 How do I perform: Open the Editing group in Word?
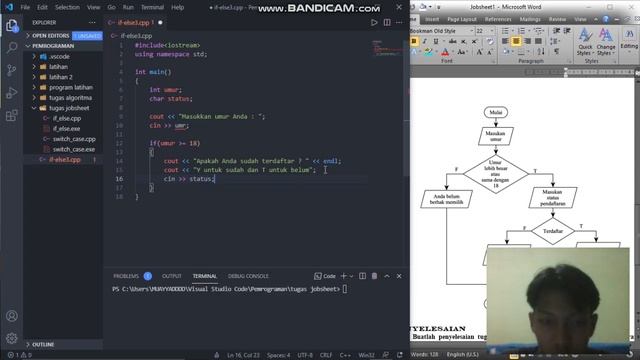(x=629, y=40)
